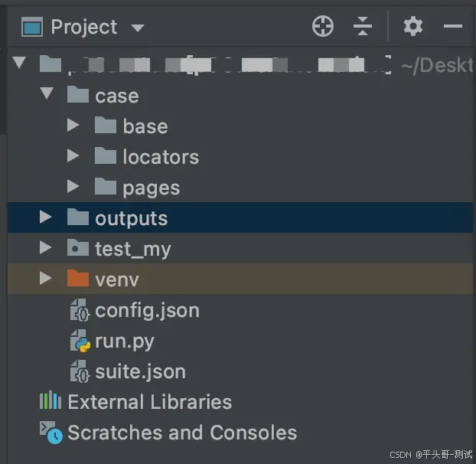Image resolution: width=476 pixels, height=464 pixels.
Task: Open the Project view dropdown arrow
Action: pyautogui.click(x=138, y=28)
